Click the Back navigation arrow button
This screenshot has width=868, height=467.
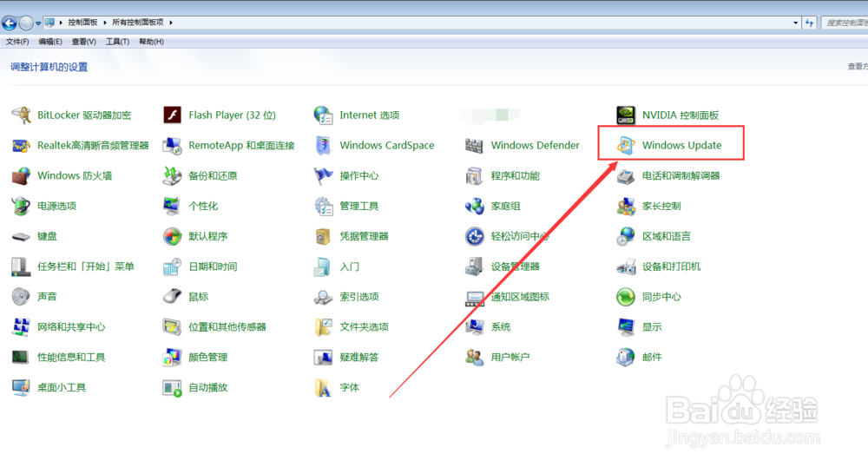coord(10,23)
